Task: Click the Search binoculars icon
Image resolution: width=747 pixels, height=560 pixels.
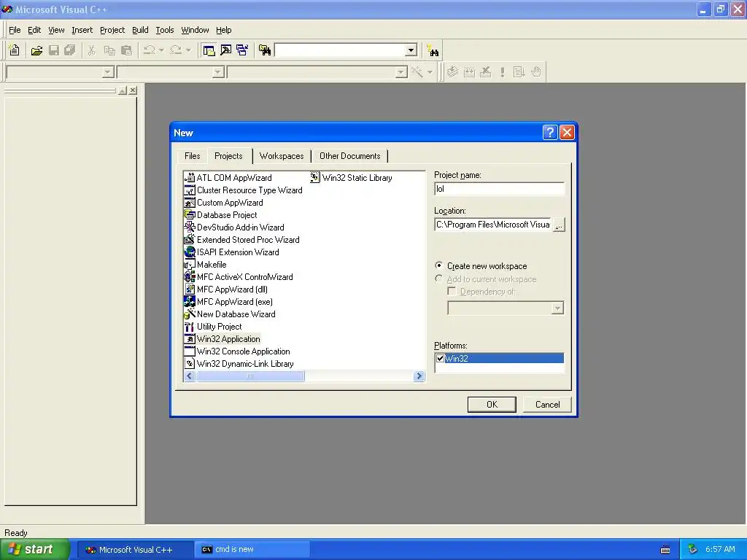Action: (433, 50)
